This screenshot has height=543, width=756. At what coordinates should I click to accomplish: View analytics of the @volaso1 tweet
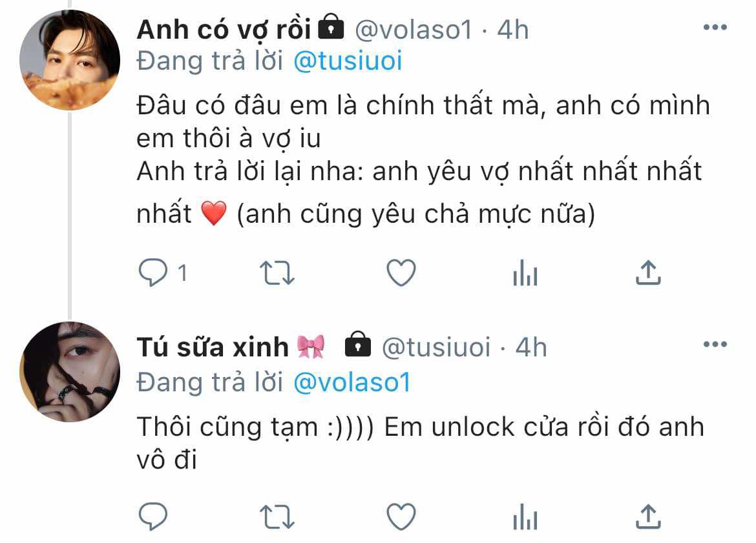525,272
